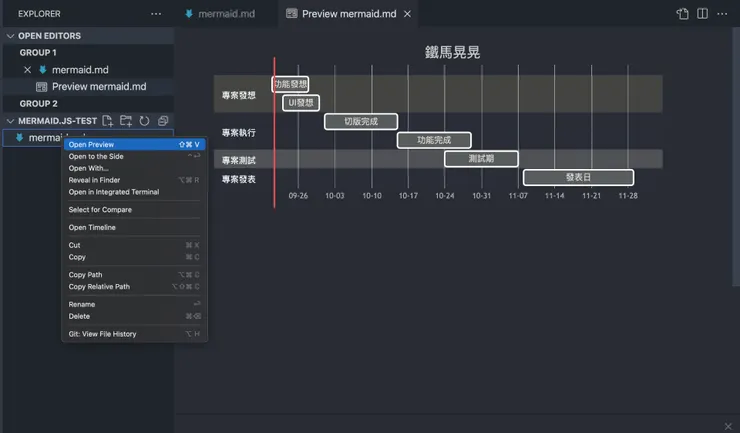The image size is (740, 433).
Task: Choose Select for Compare
Action: 135,210
